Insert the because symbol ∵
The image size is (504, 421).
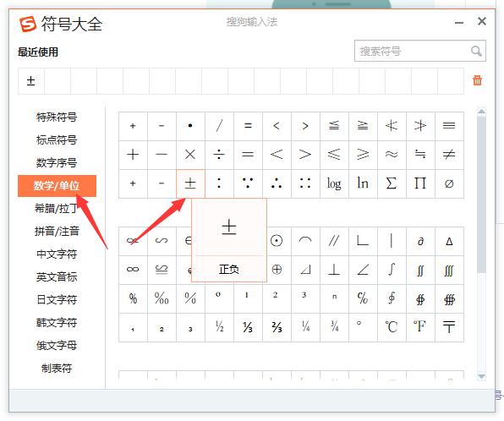[248, 183]
